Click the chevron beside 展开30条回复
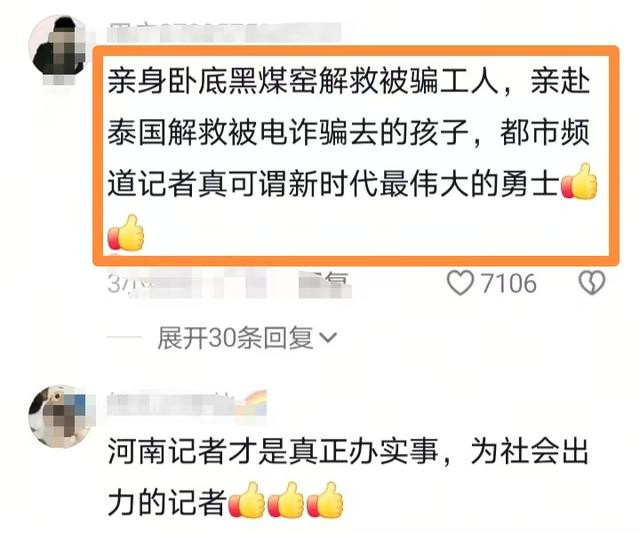This screenshot has height=533, width=640. [328, 338]
